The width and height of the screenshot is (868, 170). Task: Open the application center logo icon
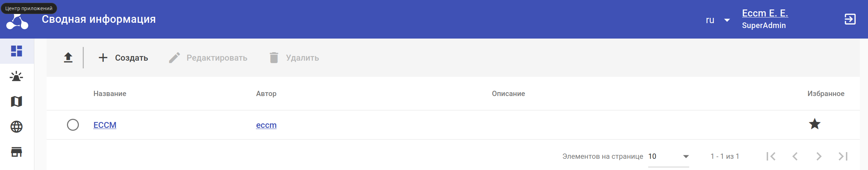(x=17, y=22)
